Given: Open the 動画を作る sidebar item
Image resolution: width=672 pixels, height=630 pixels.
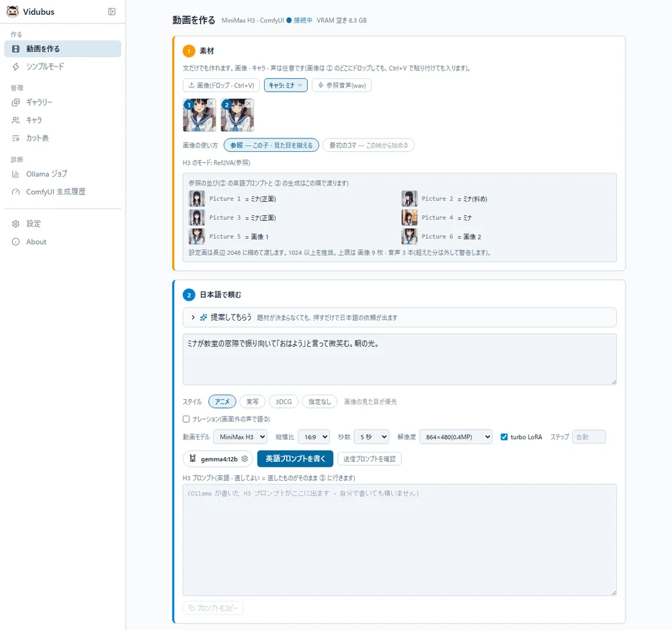Looking at the screenshot, I should coord(62,49).
